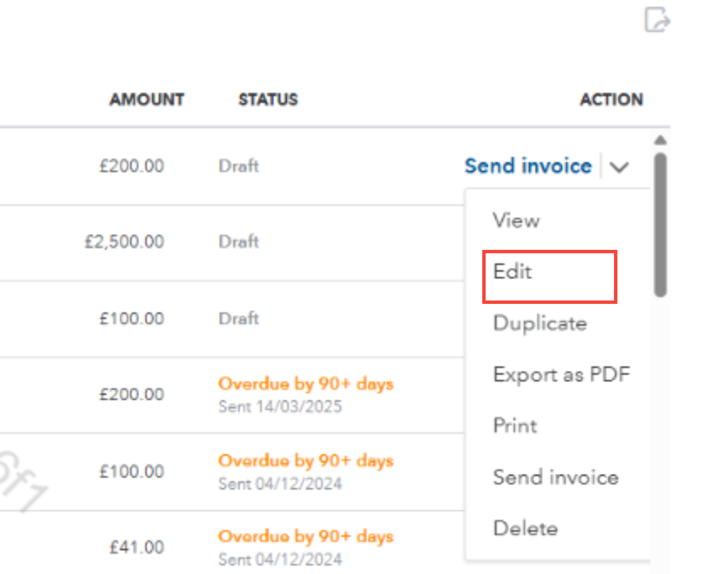Expand the Send invoice dropdown arrow
This screenshot has width=728, height=574.
click(619, 167)
